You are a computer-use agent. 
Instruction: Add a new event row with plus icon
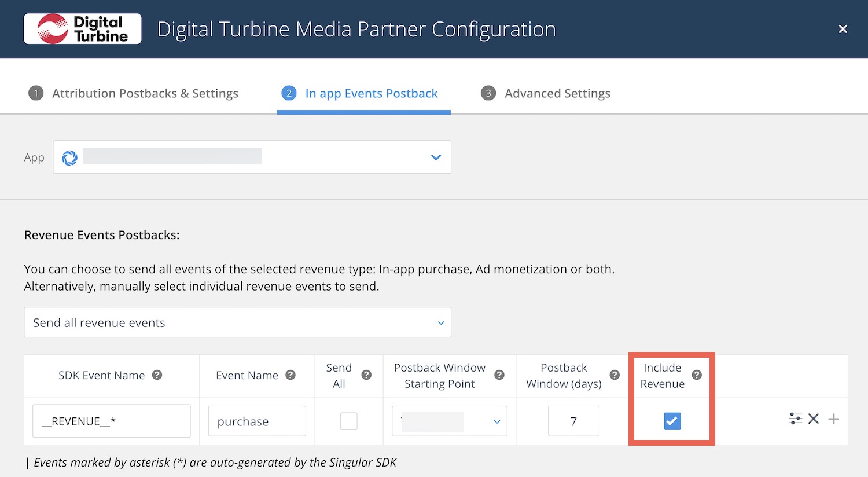click(833, 419)
